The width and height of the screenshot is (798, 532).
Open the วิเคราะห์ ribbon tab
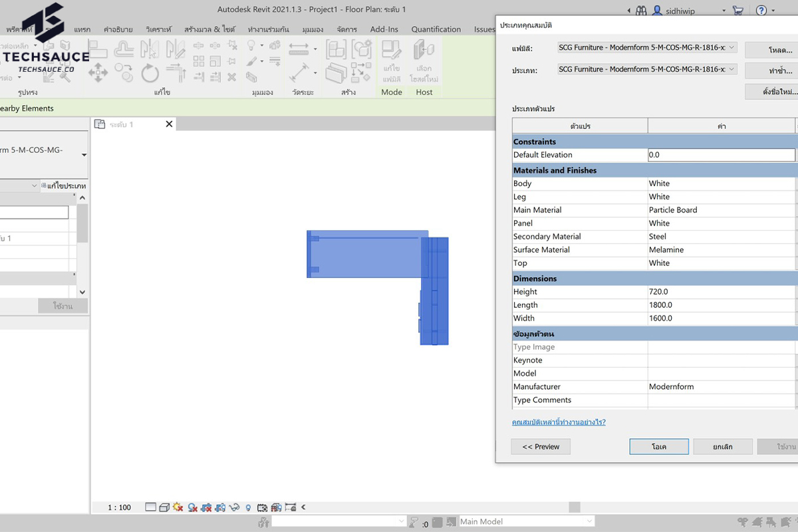158,29
